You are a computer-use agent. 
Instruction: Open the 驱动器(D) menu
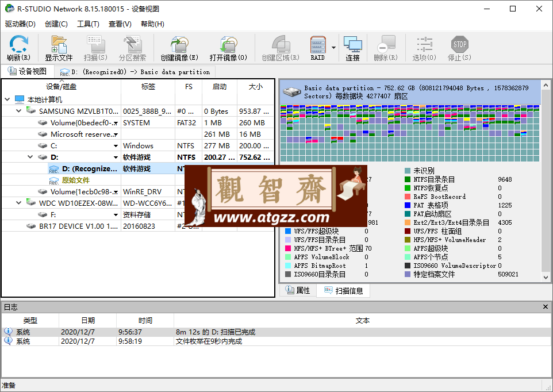(20, 24)
